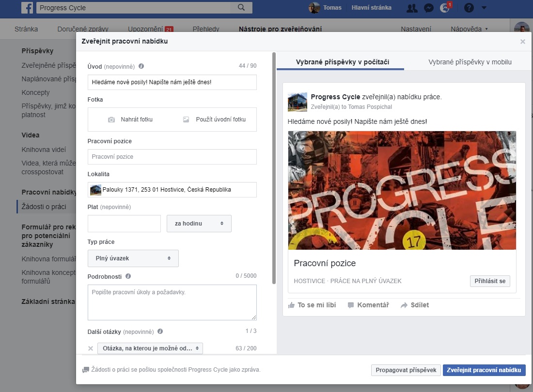Viewport: 533px width, 392px height.
Task: Click the info icon next to Podrobnosti
Action: [128, 276]
